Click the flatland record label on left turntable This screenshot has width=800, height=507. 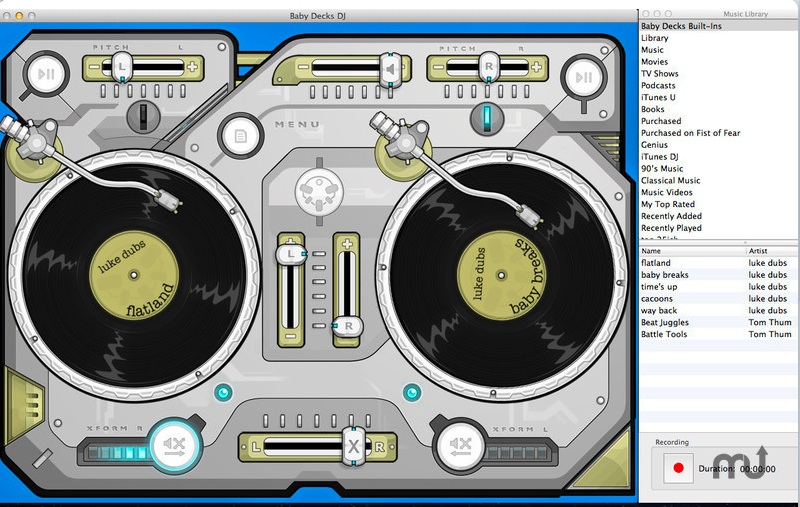point(134,275)
